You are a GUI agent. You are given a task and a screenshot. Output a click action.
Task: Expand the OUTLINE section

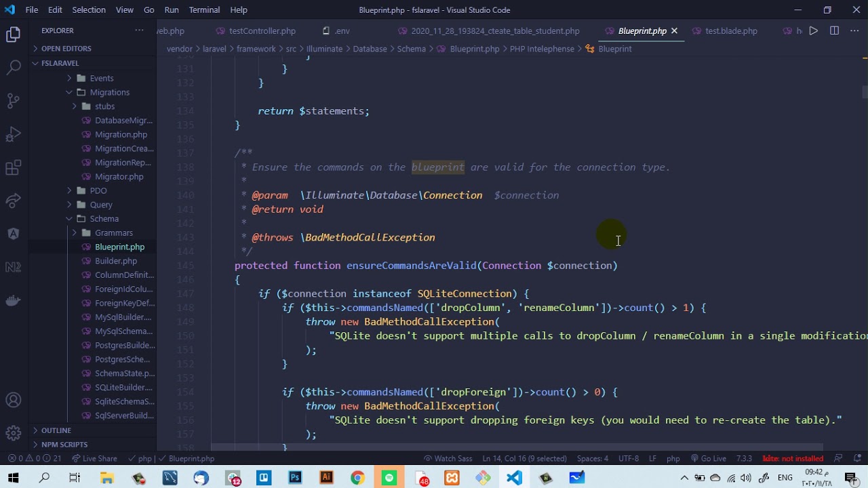pos(56,430)
